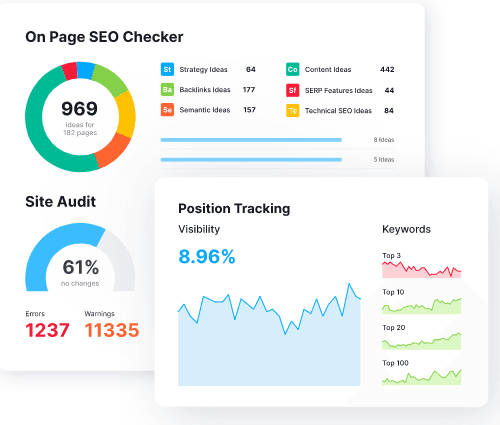
Task: Click the Top 3 keywords label
Action: pos(391,256)
